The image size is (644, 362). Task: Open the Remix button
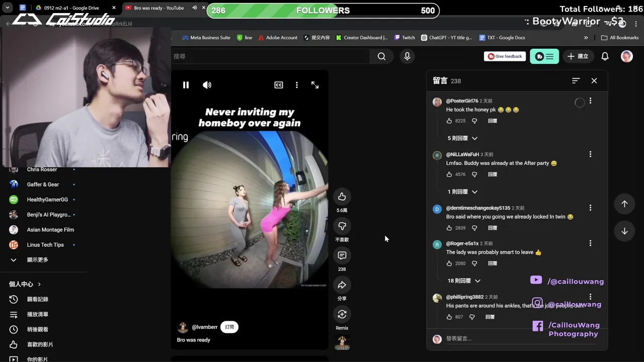[x=342, y=314]
